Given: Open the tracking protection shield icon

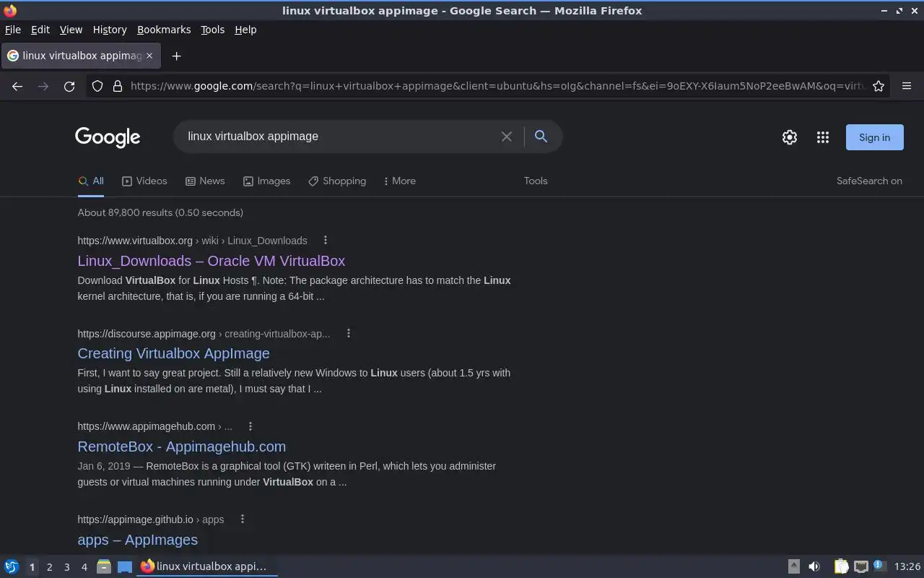Looking at the screenshot, I should (x=97, y=86).
